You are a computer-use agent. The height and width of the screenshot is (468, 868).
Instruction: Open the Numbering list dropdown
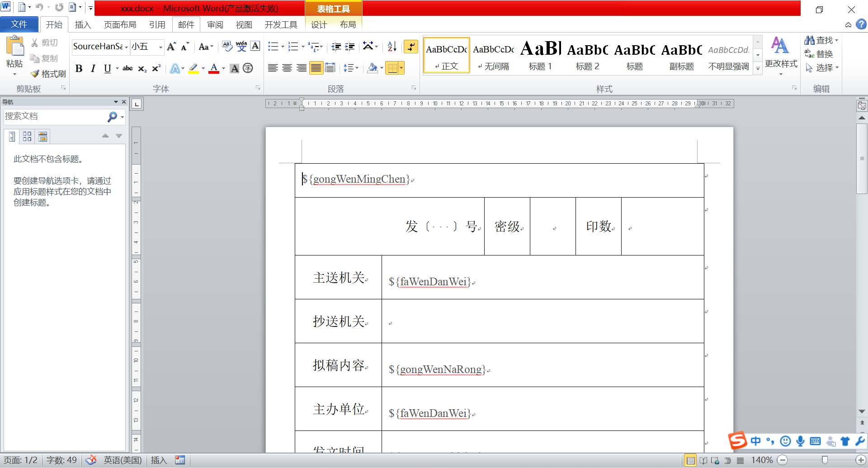302,47
